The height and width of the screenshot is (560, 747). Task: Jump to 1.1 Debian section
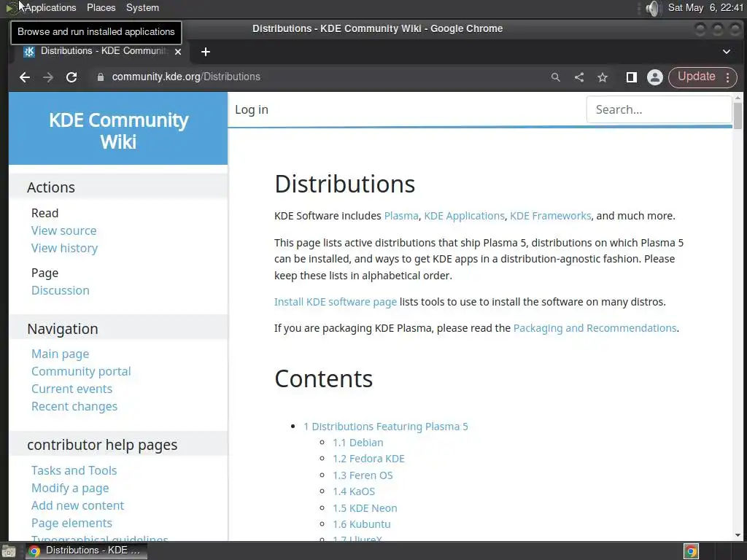[x=357, y=443]
